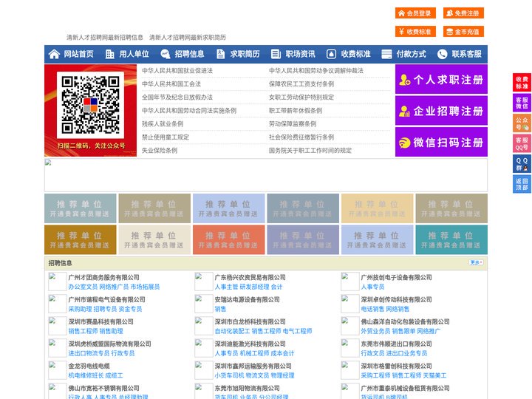The image size is (532, 399).
Task: Open 会员登录 button at top
Action: [x=415, y=13]
